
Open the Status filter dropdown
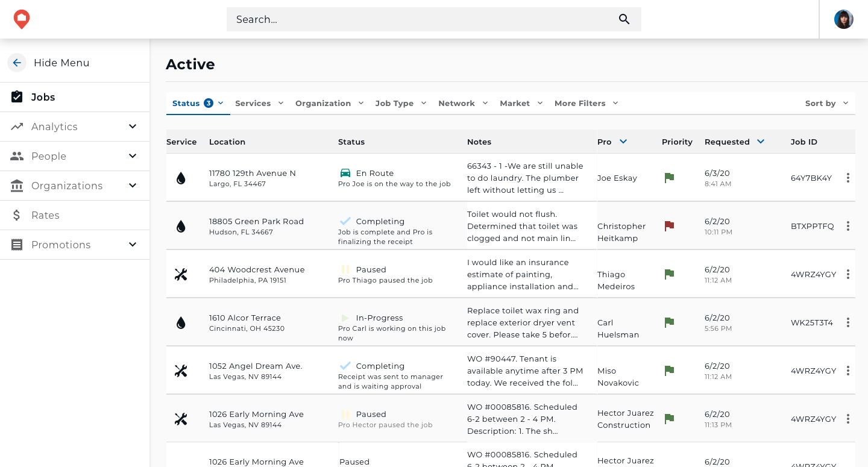[198, 103]
